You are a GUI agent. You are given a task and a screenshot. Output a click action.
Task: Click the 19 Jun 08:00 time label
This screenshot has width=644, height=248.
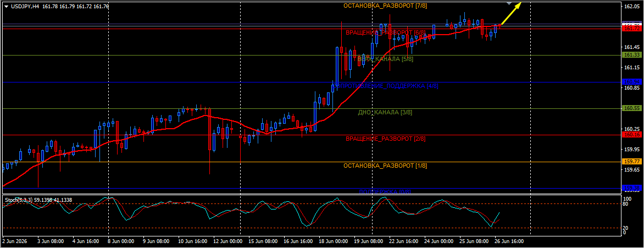tap(369, 241)
